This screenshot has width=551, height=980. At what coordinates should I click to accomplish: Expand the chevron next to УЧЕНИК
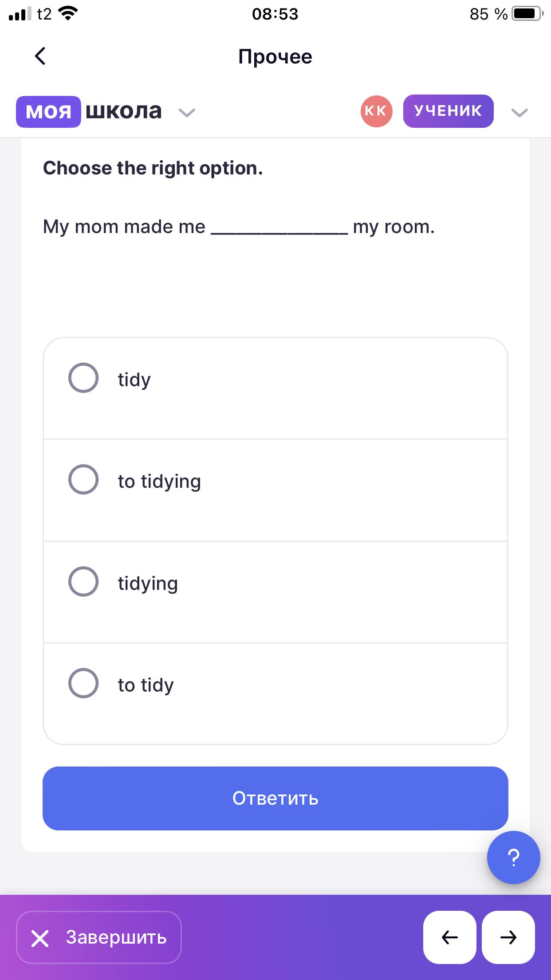519,113
